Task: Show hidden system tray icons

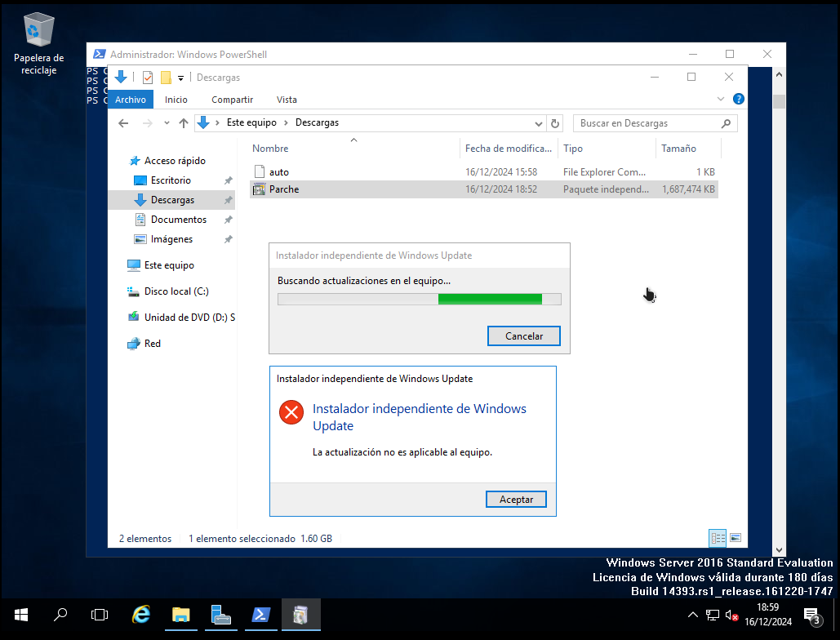Action: tap(693, 615)
